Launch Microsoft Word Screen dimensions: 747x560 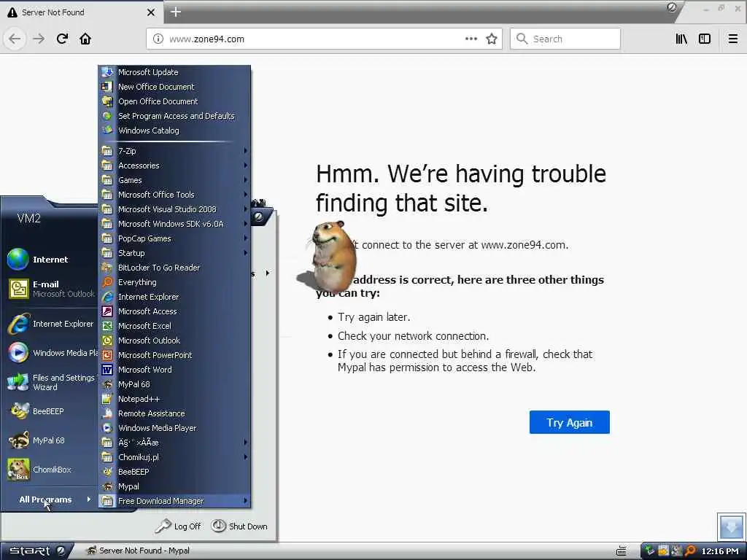174,370
